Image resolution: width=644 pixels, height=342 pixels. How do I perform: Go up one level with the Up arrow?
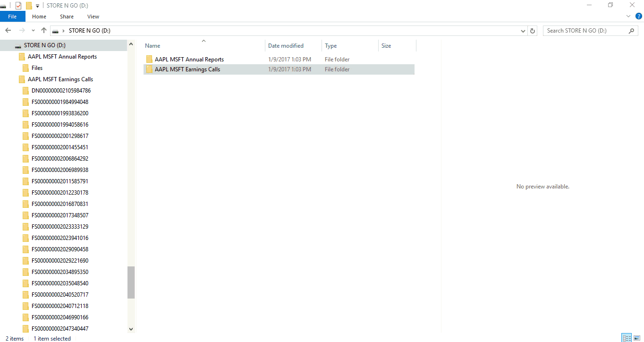pyautogui.click(x=44, y=31)
